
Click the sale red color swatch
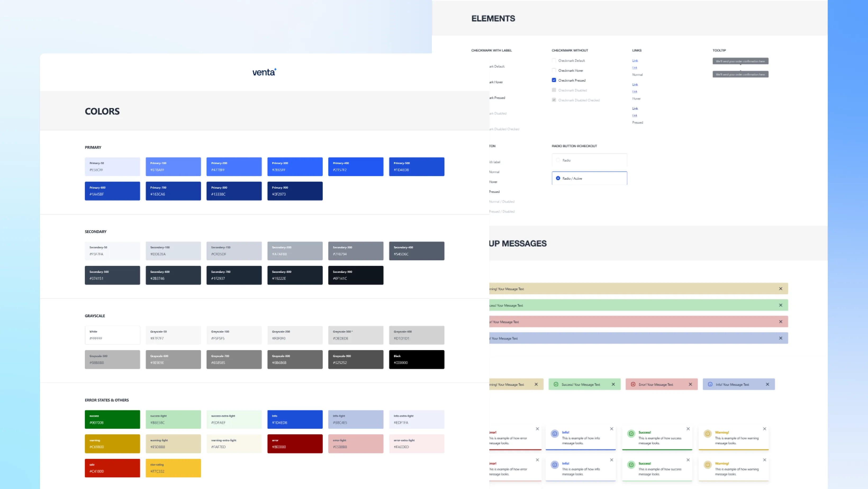112,468
